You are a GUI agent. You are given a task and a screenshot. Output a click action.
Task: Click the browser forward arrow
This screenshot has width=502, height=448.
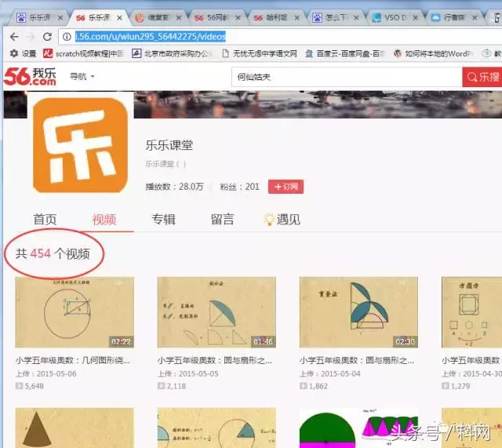pos(31,37)
